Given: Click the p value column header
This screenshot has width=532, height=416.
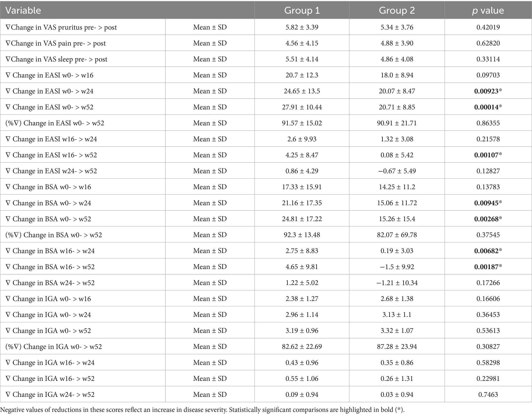Looking at the screenshot, I should click(x=488, y=10).
